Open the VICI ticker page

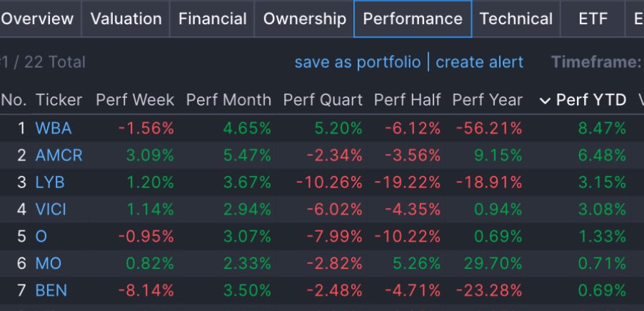(x=51, y=209)
